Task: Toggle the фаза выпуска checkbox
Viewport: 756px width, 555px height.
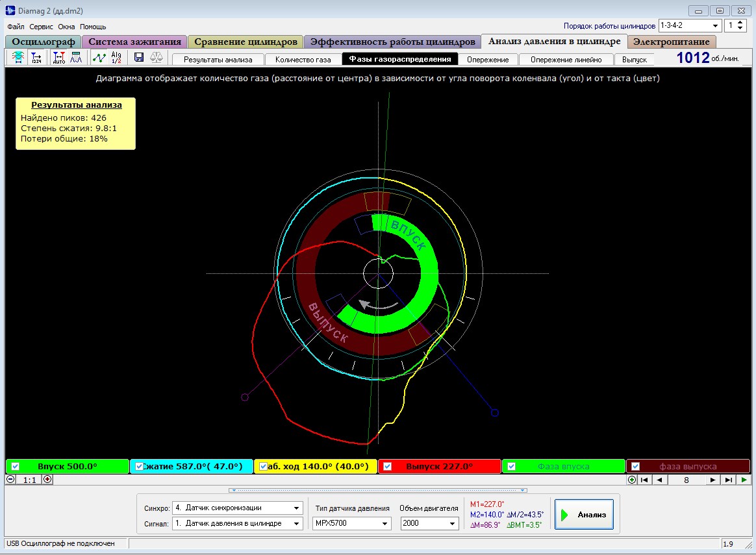Action: [x=635, y=466]
